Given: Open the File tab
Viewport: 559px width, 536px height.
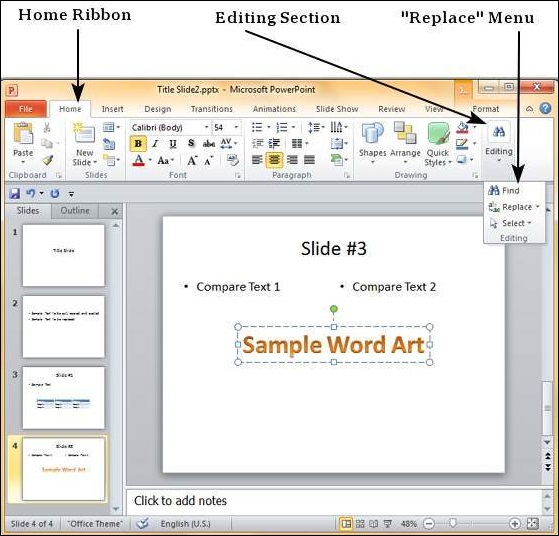Looking at the screenshot, I should click(x=26, y=109).
